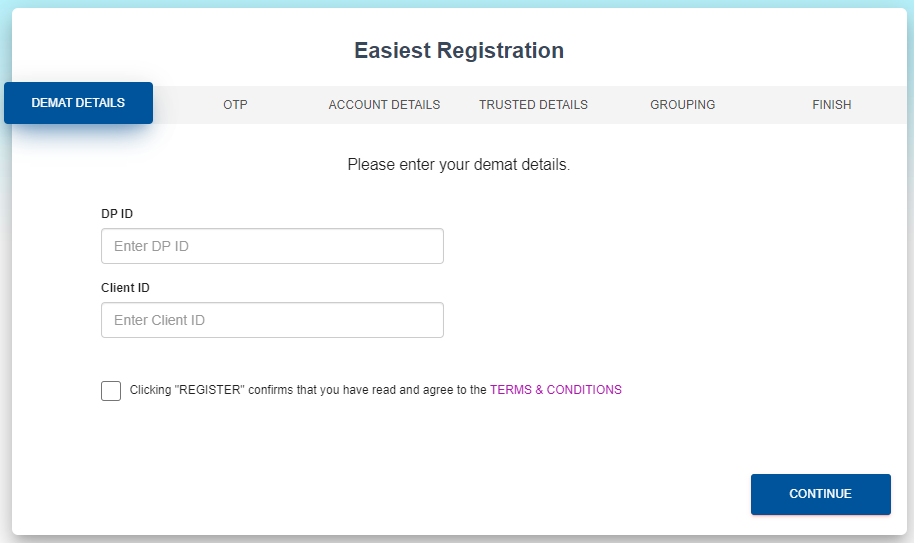This screenshot has height=543, width=914.
Task: Click the Easiest Registration heading
Action: 458,51
